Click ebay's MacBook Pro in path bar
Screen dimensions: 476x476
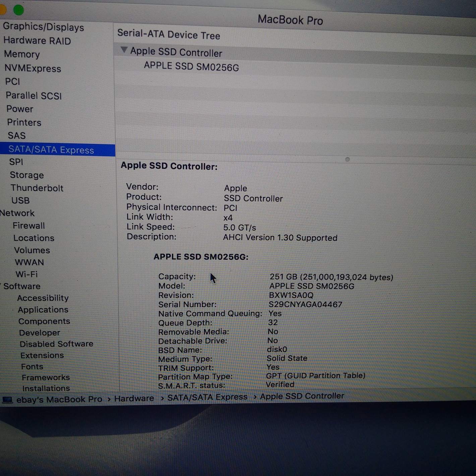click(59, 399)
